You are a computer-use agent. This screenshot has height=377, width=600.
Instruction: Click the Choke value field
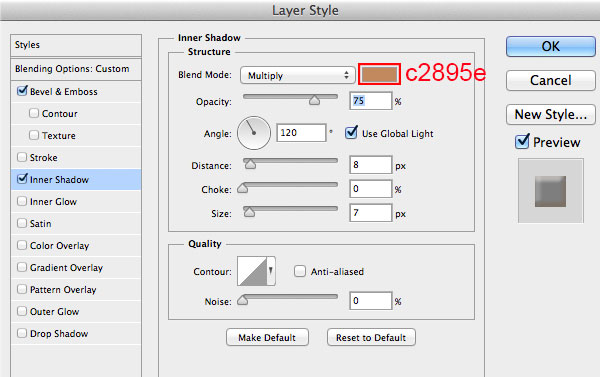371,189
